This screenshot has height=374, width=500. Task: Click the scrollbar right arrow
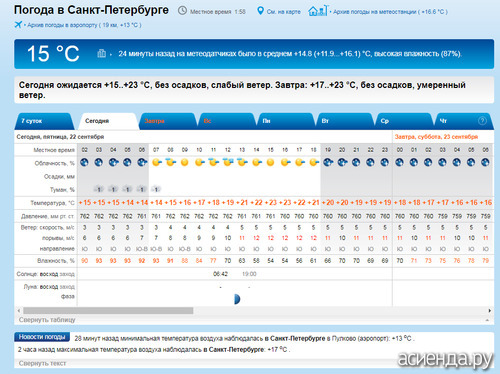point(489,311)
